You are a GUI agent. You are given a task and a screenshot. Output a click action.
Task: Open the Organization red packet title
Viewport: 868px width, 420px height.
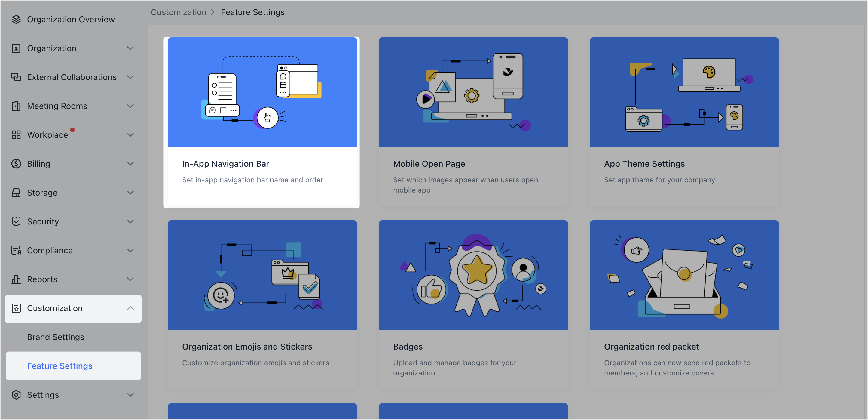[651, 347]
